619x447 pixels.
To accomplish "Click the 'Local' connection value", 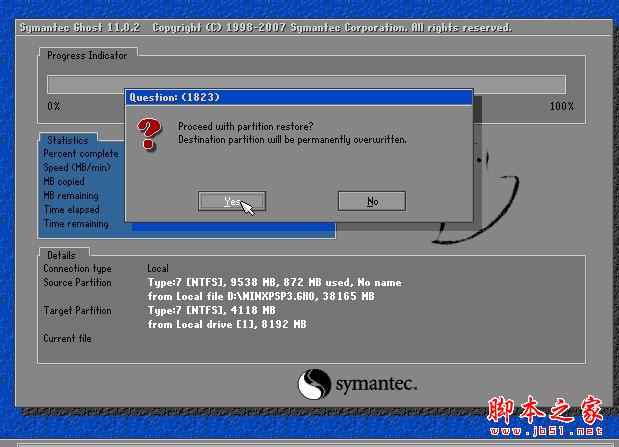I will coord(158,269).
